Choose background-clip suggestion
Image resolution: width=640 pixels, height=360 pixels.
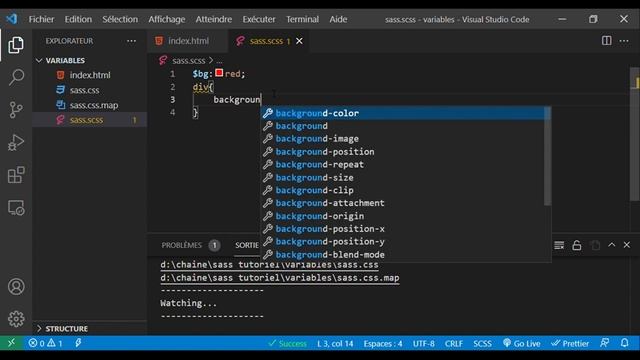coord(403,190)
